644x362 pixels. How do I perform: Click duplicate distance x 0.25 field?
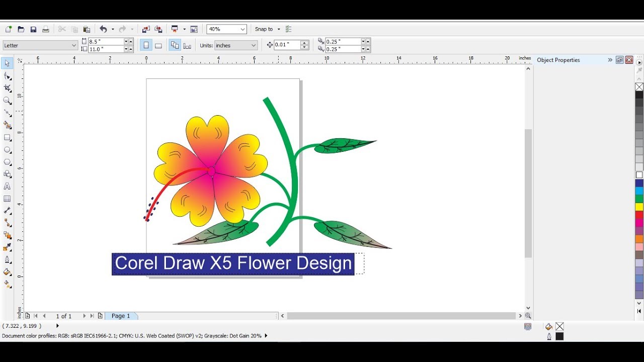tap(343, 41)
